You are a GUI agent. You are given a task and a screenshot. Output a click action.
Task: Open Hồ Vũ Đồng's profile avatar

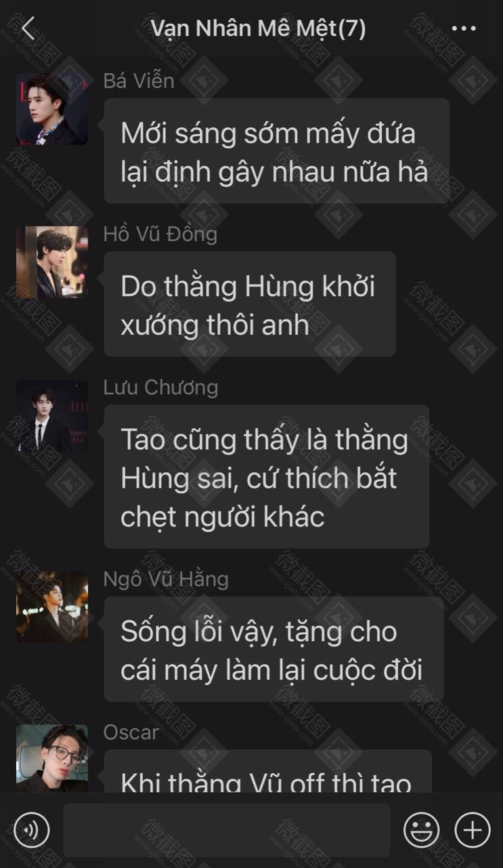point(52,262)
